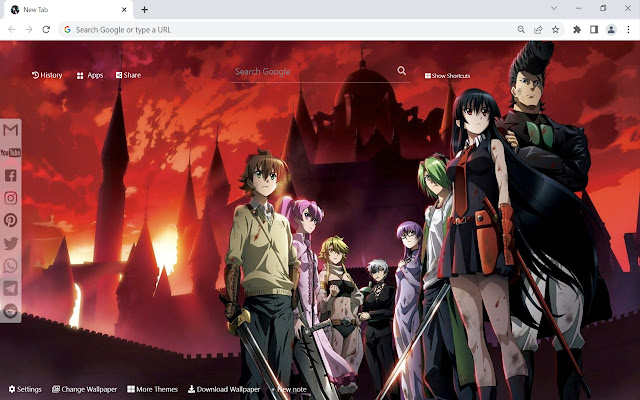Open More Themes
The width and height of the screenshot is (640, 400).
point(152,389)
